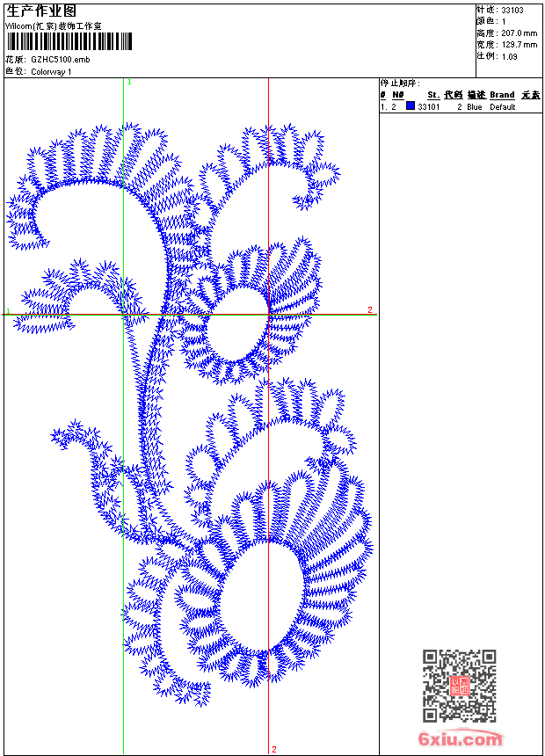The image size is (545, 756).
Task: Select the title text '生产作业图'
Action: (41, 11)
